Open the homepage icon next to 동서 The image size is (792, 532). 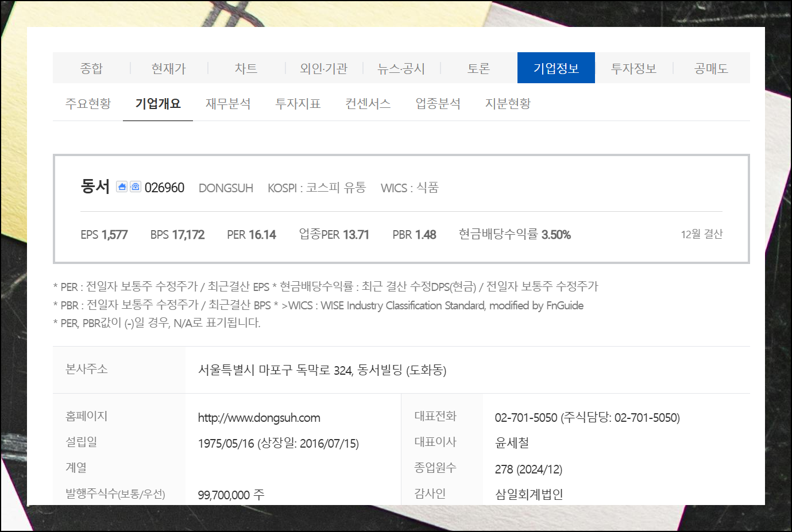[x=122, y=187]
